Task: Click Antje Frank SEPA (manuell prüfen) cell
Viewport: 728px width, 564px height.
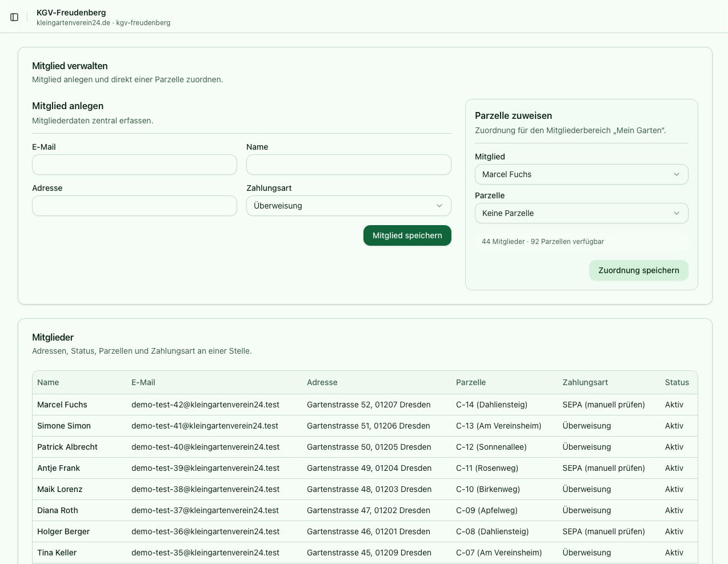Action: click(603, 468)
